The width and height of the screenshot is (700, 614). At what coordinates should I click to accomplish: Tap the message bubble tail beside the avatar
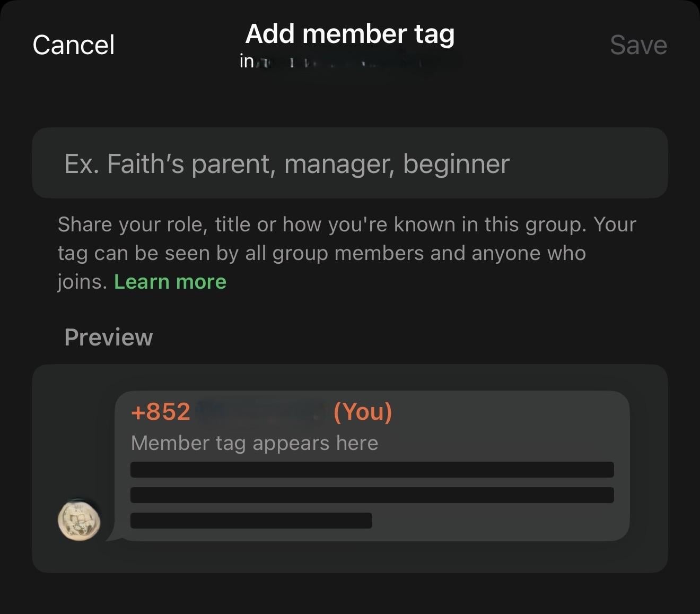(112, 535)
